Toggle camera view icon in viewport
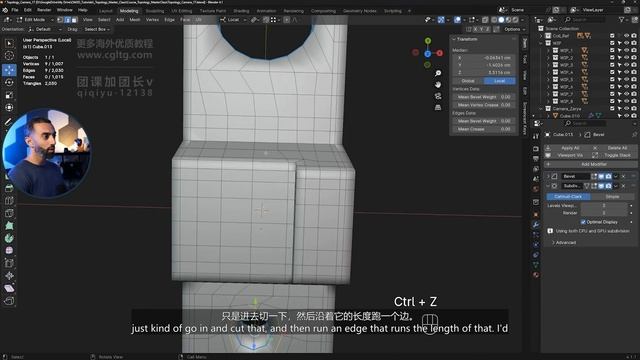The width and height of the screenshot is (640, 360). [438, 96]
